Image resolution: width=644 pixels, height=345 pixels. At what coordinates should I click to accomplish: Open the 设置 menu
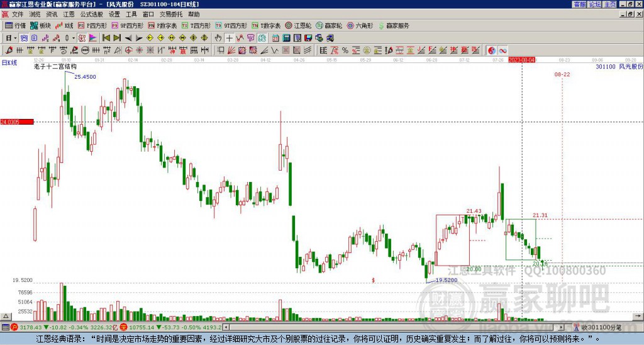pos(114,14)
